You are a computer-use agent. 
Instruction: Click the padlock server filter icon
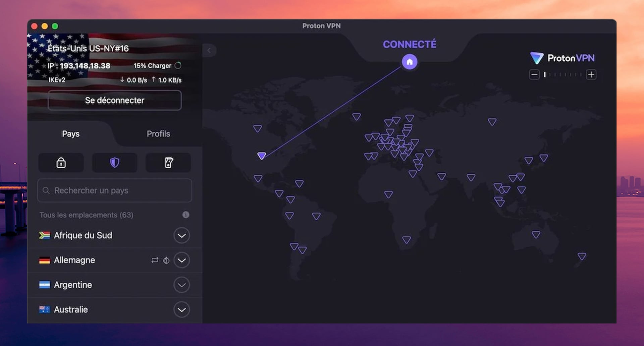point(61,163)
